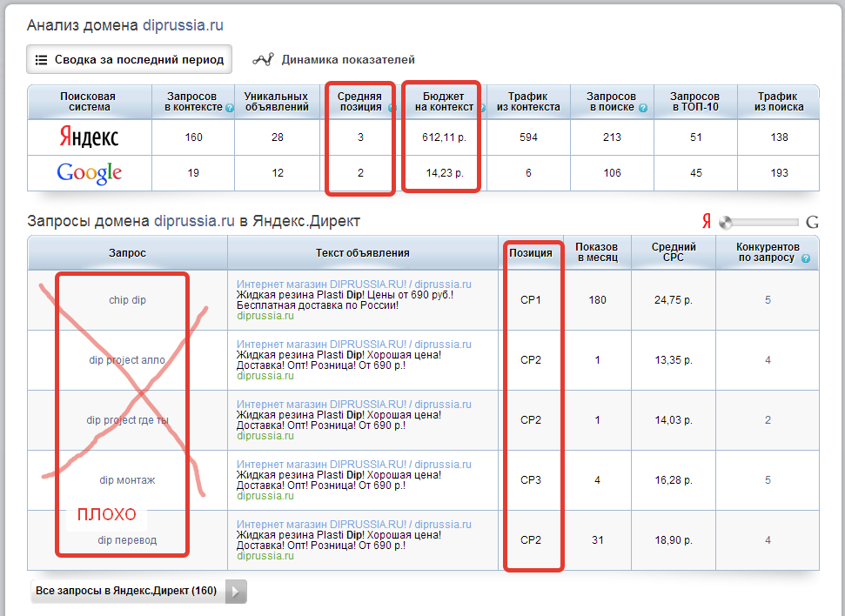Click the Средний CPC column header
This screenshot has width=845, height=616.
coord(674,252)
